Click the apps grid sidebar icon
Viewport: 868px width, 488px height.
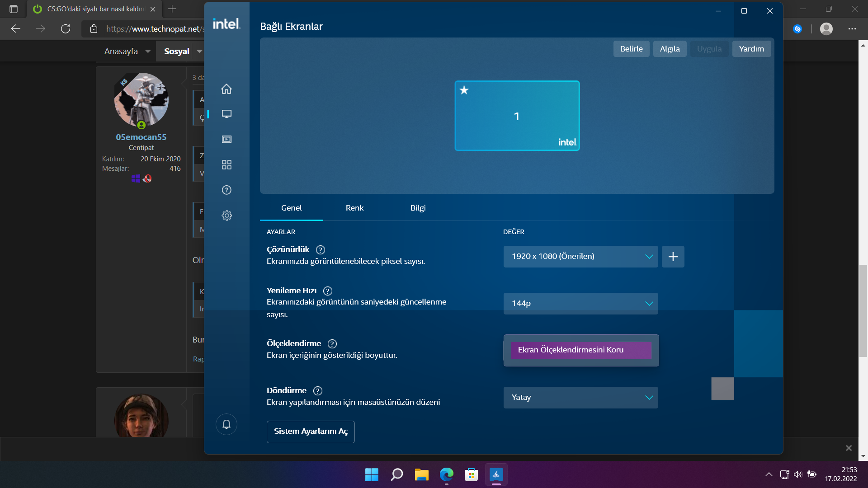[x=226, y=164]
